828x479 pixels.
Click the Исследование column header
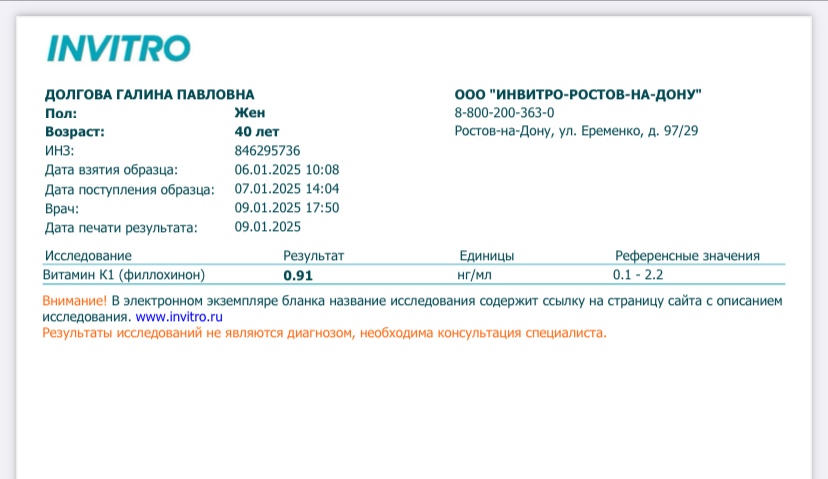(x=88, y=256)
